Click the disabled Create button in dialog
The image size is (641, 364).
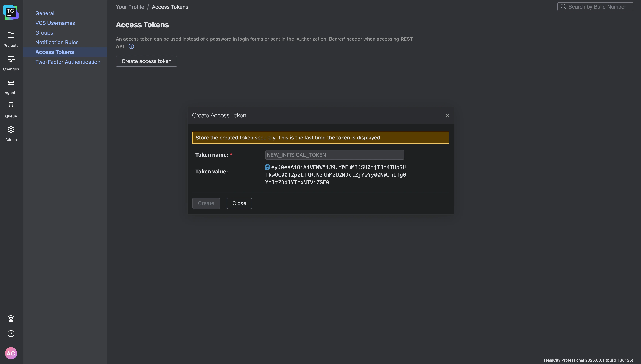coord(206,203)
